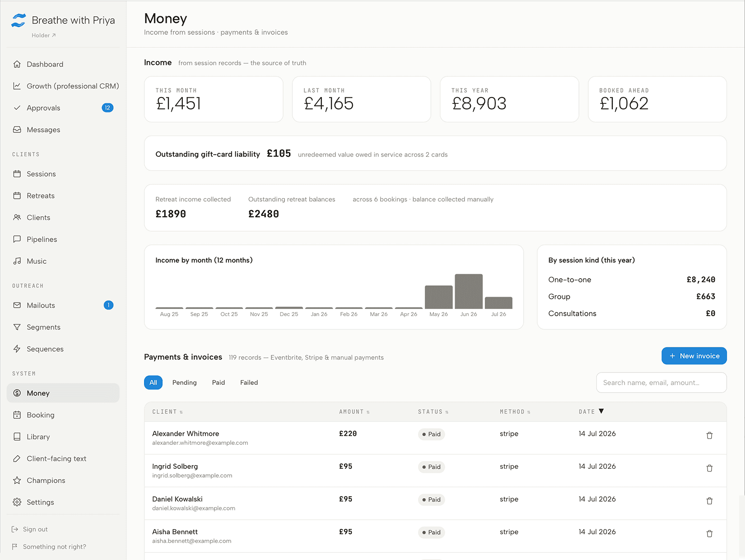Click the This Year £8,903 card
Viewport: 745px width, 560px height.
point(509,99)
